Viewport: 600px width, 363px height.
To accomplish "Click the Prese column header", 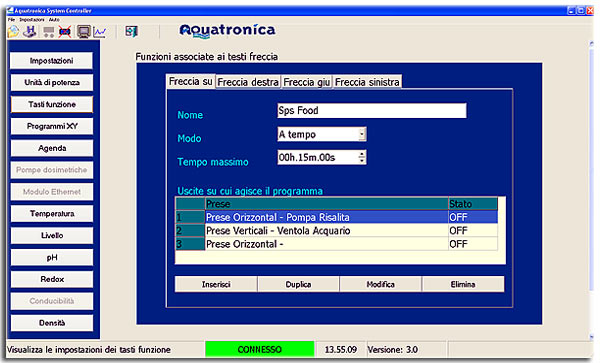I will click(327, 204).
